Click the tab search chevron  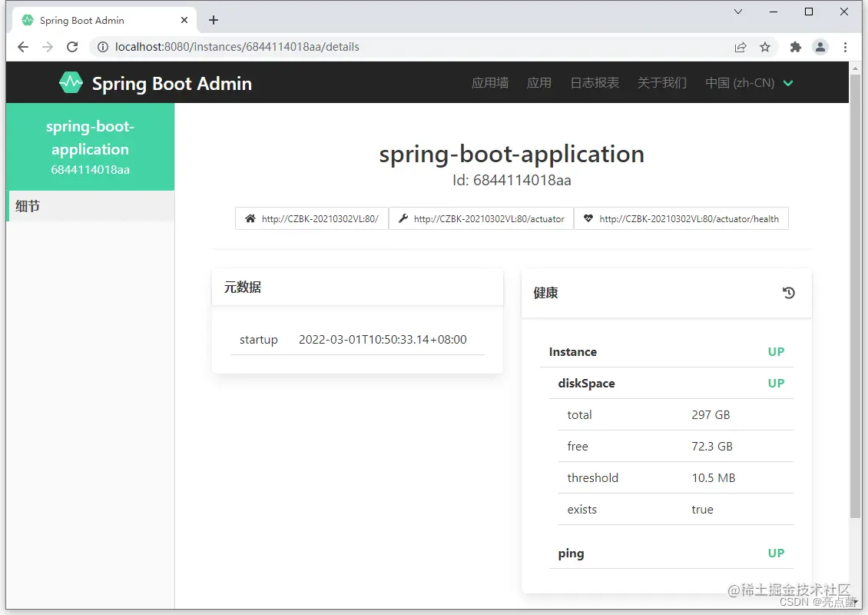(x=738, y=12)
